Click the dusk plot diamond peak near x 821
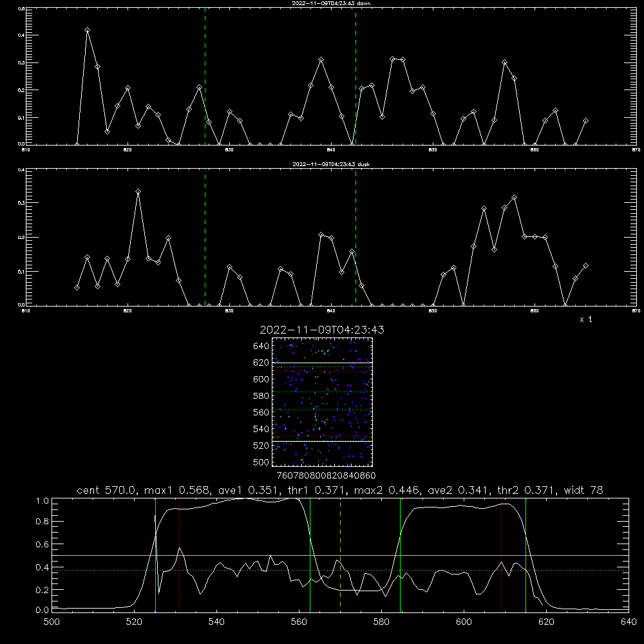This screenshot has height=644, width=644. coord(138,191)
